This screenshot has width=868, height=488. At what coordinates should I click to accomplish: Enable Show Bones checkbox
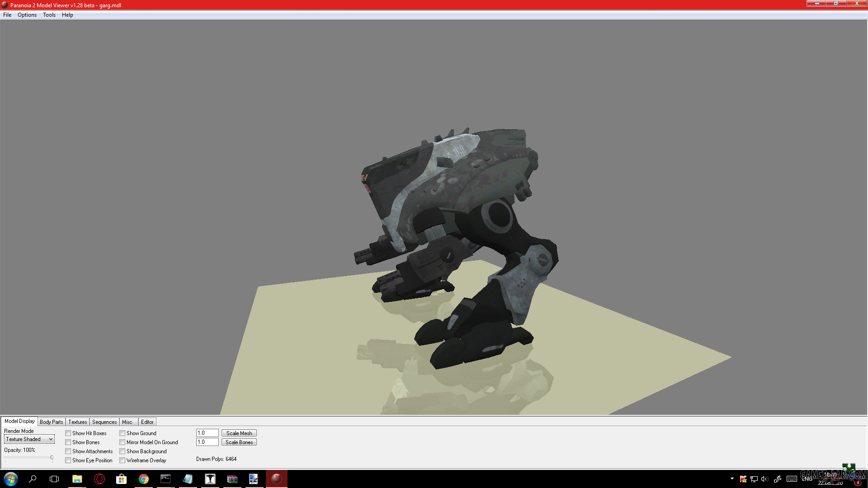[68, 442]
